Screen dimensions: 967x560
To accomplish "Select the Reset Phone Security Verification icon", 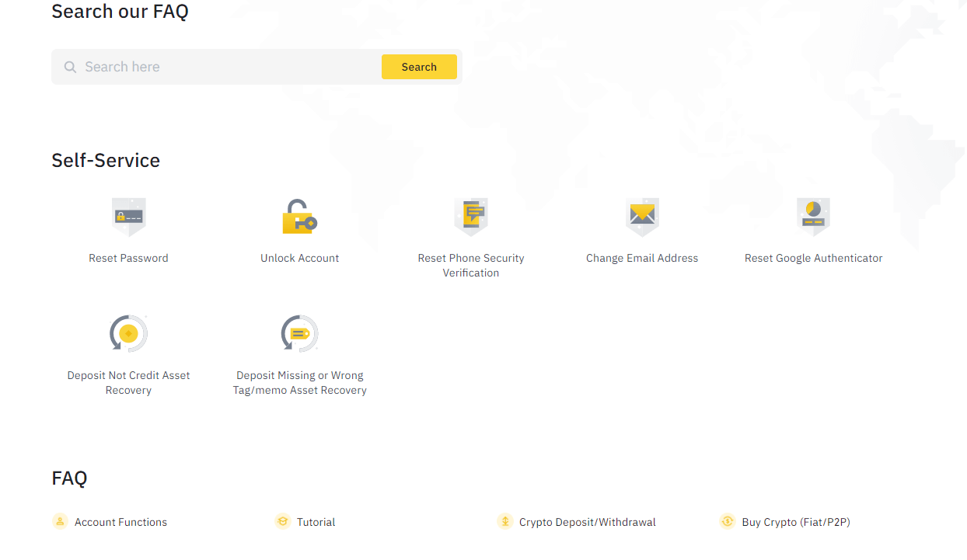I will coord(471,217).
